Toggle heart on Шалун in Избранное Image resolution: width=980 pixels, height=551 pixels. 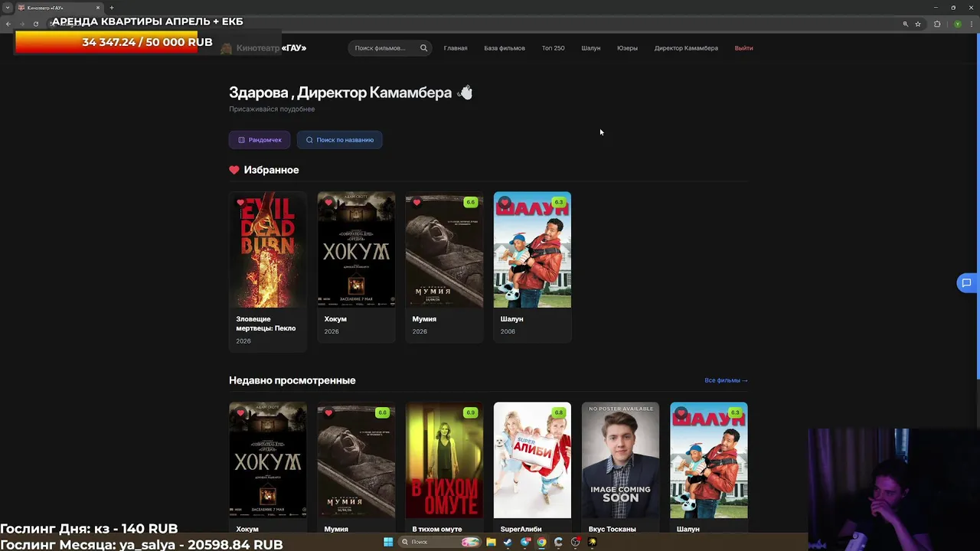point(505,203)
